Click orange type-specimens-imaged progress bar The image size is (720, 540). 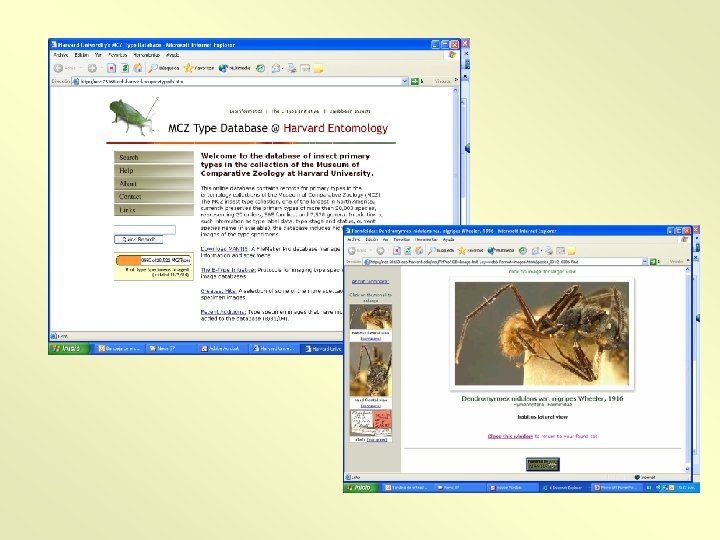pyautogui.click(x=153, y=260)
